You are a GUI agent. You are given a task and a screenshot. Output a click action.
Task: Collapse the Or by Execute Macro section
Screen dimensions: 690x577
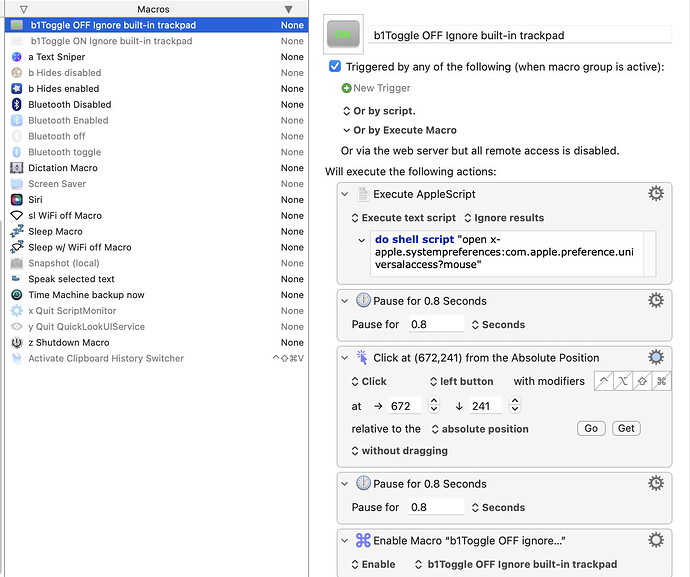tap(346, 130)
